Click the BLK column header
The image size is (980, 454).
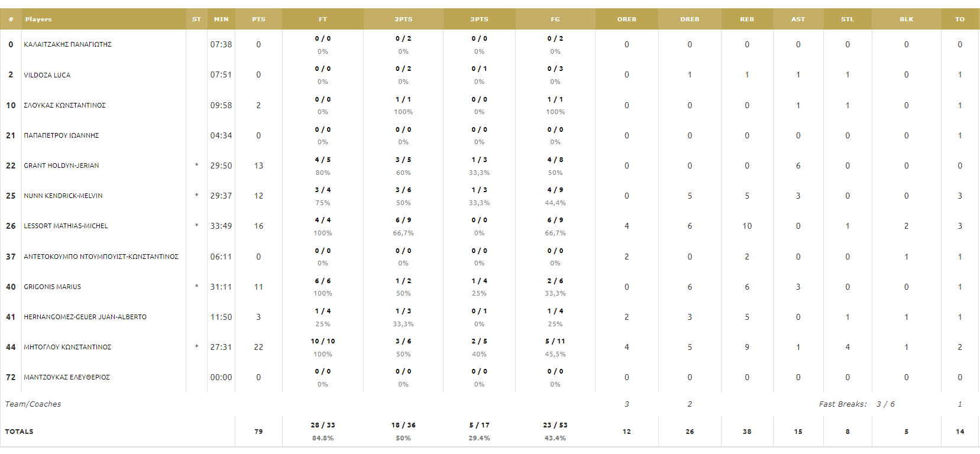point(906,19)
